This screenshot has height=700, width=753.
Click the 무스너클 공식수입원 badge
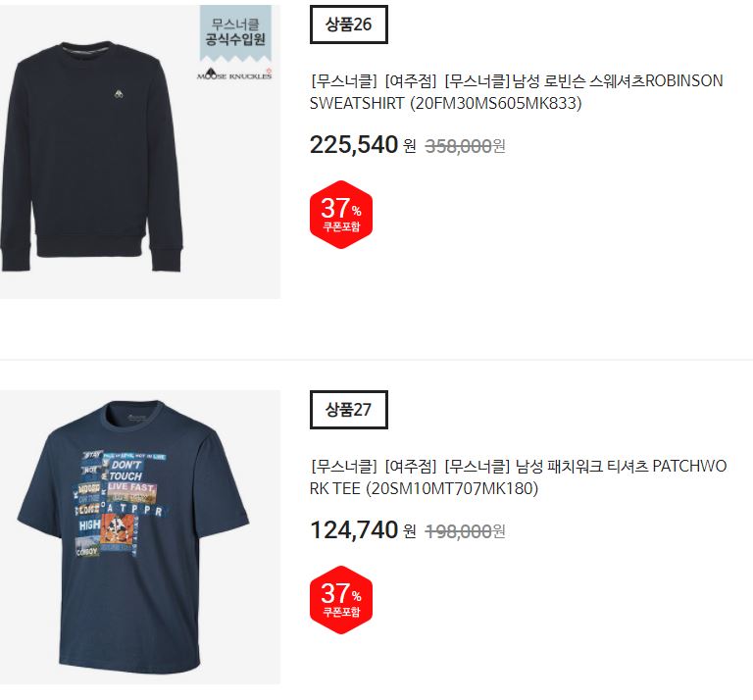(235, 33)
